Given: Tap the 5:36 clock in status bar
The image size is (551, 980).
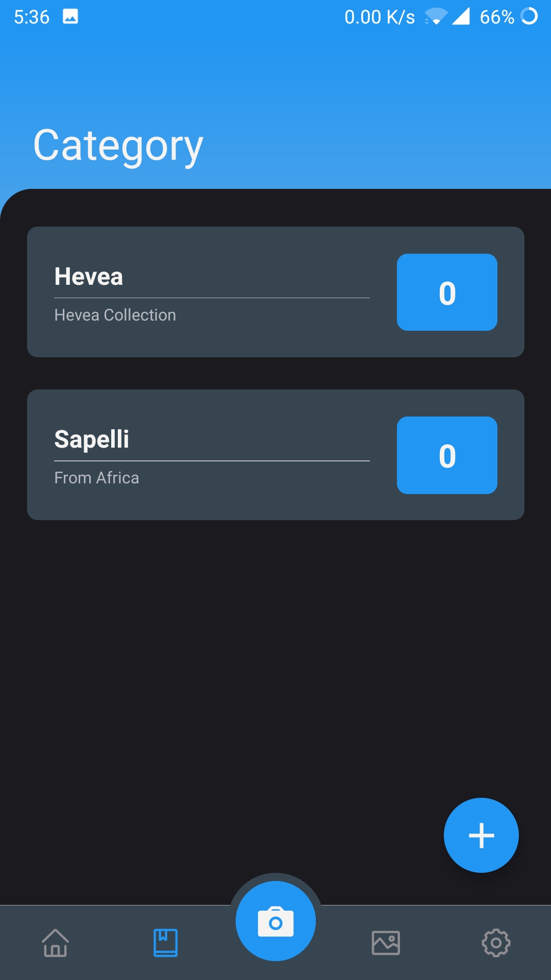Looking at the screenshot, I should (32, 17).
